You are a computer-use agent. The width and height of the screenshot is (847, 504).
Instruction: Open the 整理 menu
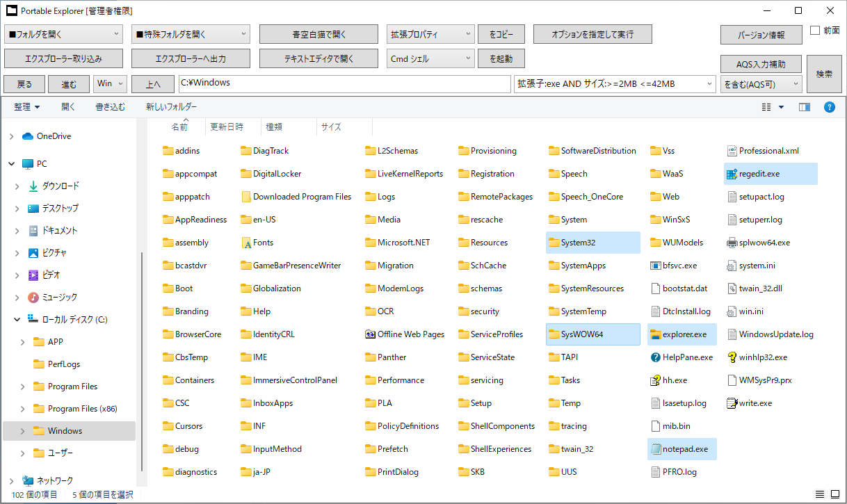coord(27,107)
